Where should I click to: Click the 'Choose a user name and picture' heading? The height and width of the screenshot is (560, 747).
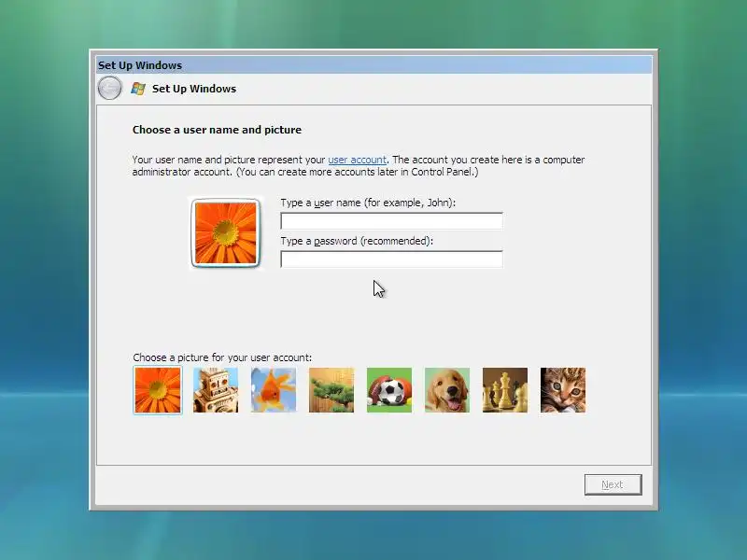pyautogui.click(x=217, y=130)
